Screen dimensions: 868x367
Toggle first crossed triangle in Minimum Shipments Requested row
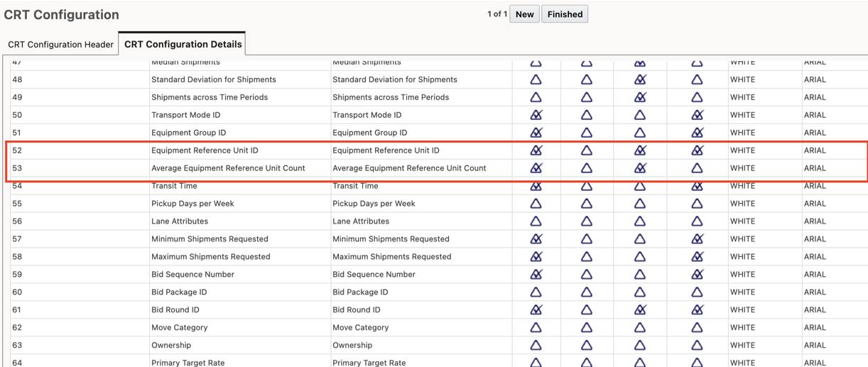click(536, 239)
